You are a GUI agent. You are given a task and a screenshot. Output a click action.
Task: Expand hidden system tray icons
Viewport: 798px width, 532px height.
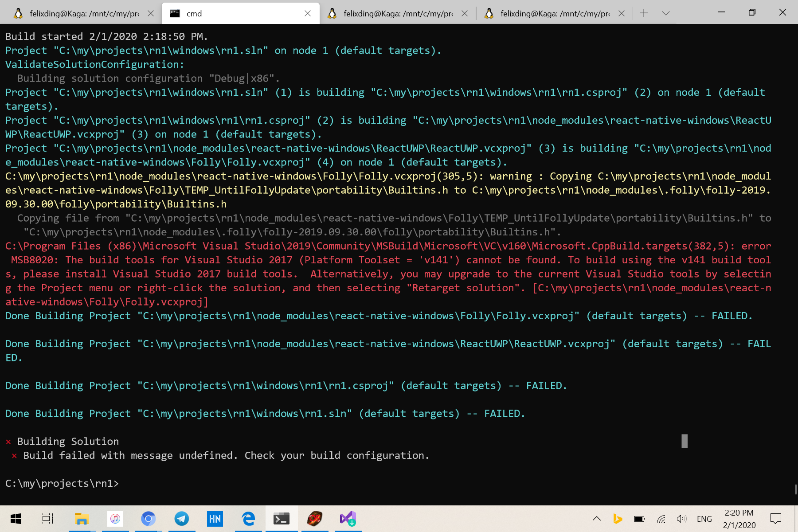point(596,518)
